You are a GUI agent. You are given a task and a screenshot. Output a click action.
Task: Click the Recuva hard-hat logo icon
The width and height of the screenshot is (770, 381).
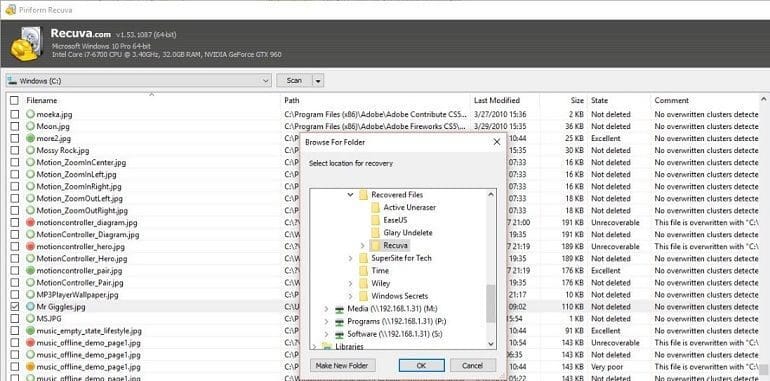(26, 45)
